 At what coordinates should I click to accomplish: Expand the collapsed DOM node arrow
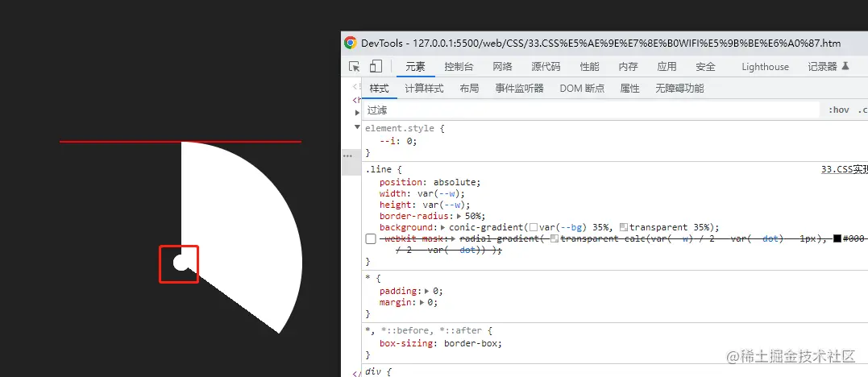tap(358, 113)
